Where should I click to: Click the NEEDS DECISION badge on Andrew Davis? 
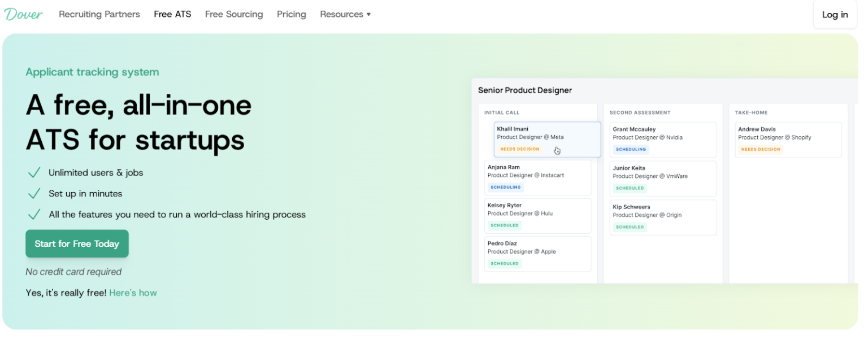point(761,149)
